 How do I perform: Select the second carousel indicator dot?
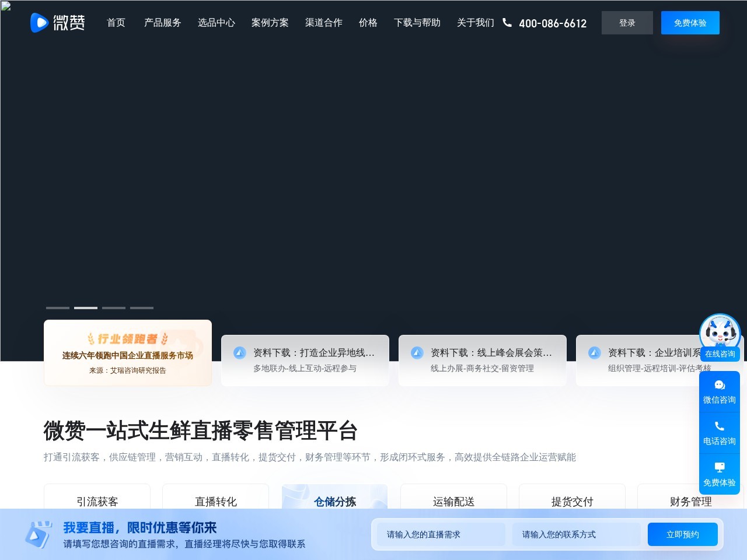[85, 308]
